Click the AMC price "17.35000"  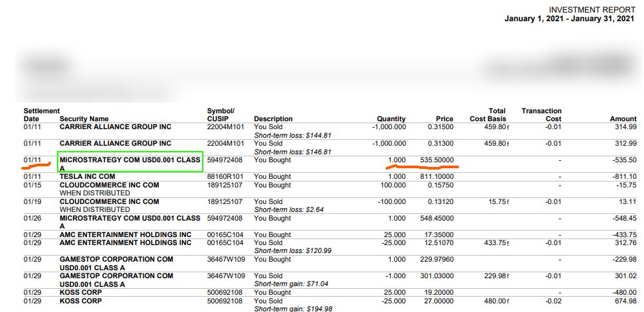click(439, 235)
